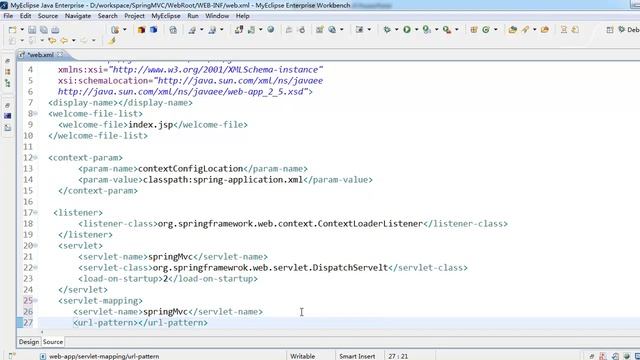Screen dimensions: 640x360
Task: Click the Open Type folder icon
Action: click(x=513, y=29)
